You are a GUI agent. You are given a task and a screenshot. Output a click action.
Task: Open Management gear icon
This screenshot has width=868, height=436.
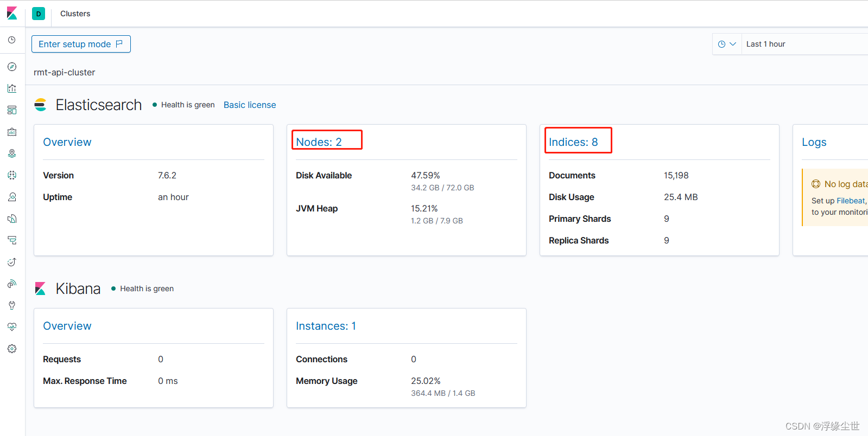12,349
